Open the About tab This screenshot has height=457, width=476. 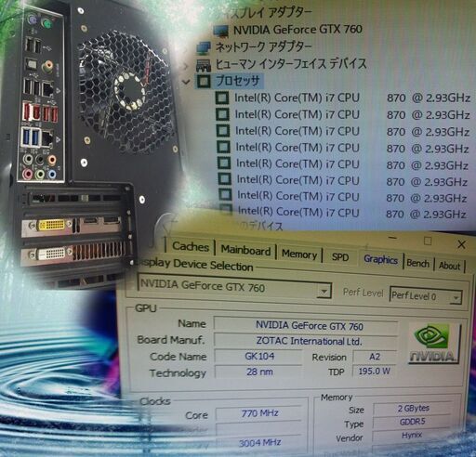(449, 266)
